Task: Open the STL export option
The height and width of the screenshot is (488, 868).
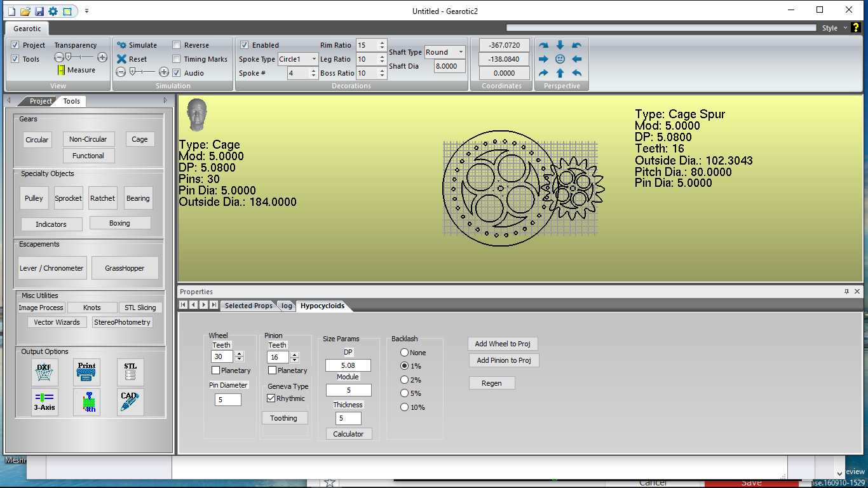Action: [130, 372]
